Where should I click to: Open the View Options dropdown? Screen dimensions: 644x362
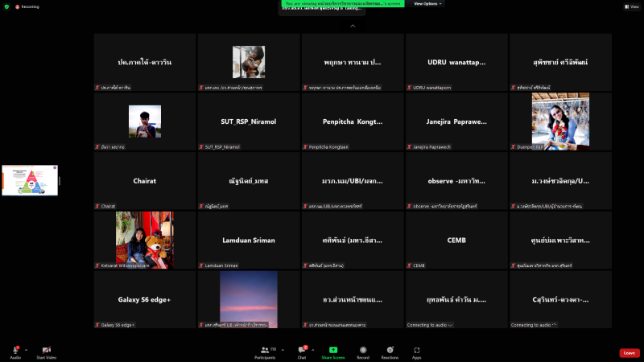point(427,4)
